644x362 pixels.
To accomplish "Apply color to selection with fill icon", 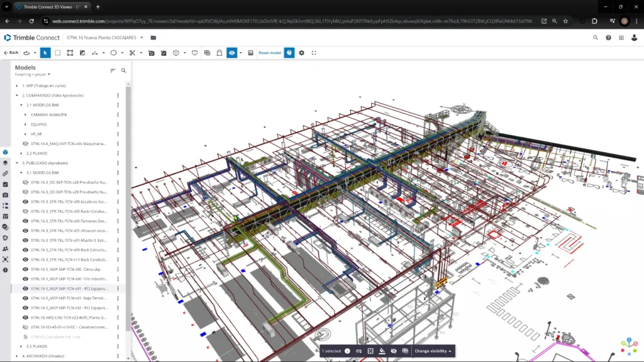I will [x=382, y=351].
